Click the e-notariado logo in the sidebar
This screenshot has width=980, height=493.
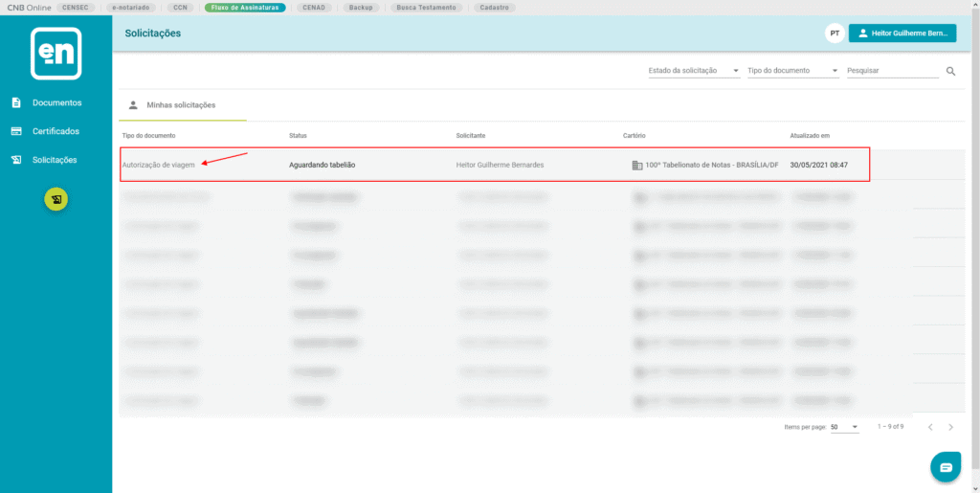[56, 53]
